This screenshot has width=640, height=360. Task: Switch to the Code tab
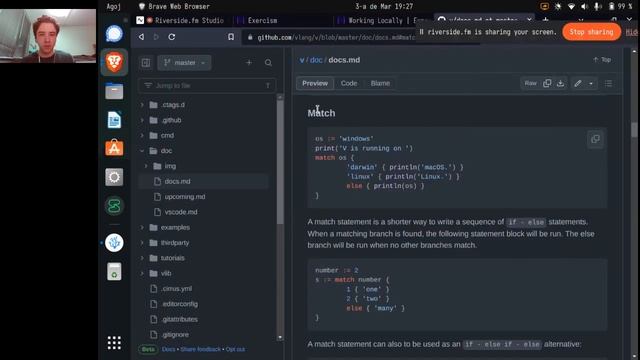coord(349,83)
